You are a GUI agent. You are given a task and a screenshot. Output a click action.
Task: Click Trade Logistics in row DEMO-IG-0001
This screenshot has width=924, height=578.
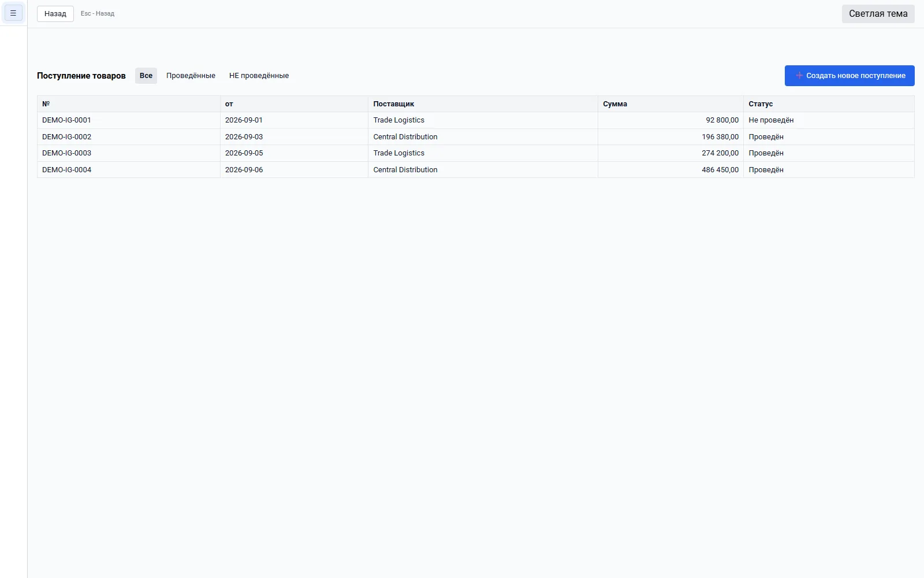pos(398,120)
